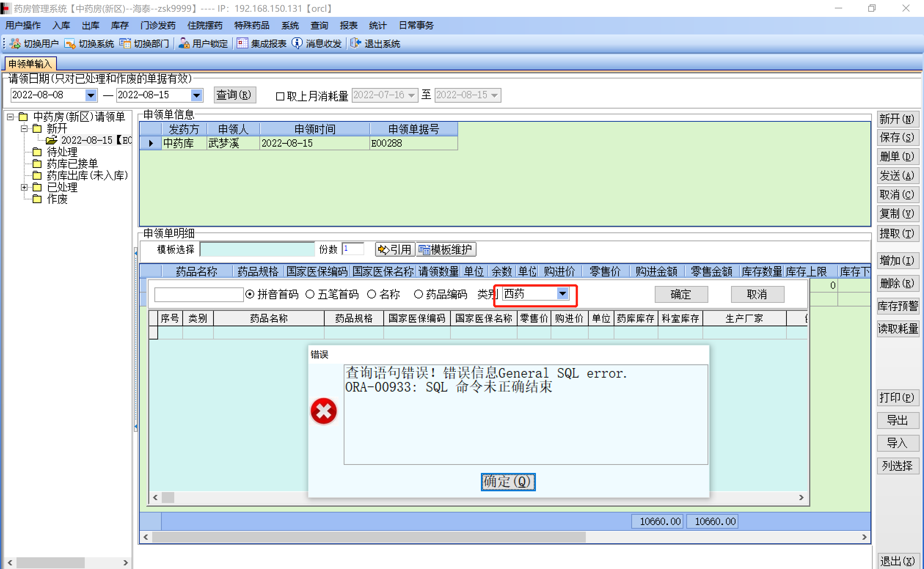Expand the 已处理 tree folder
Viewport: 924px width, 569px height.
[x=24, y=187]
